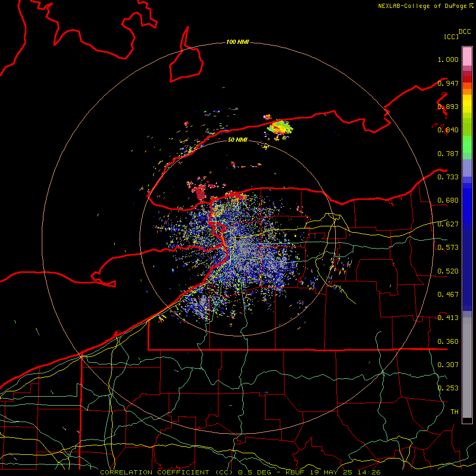The height and width of the screenshot is (476, 476).
Task: Select the 0.467 legend value
Action: pos(448,295)
